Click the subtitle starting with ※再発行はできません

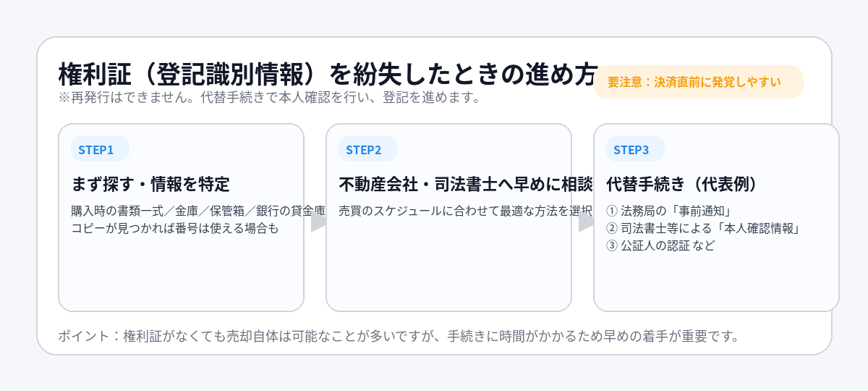tap(269, 97)
